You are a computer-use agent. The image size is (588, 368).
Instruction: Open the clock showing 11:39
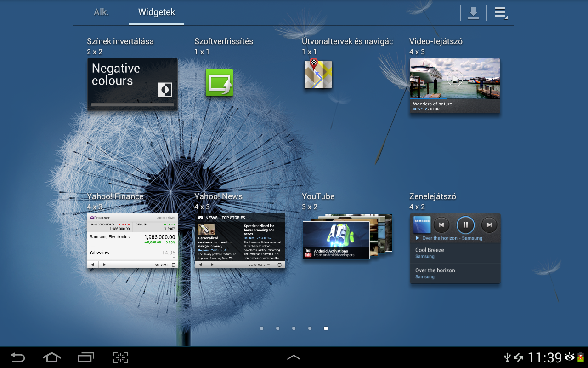(545, 357)
